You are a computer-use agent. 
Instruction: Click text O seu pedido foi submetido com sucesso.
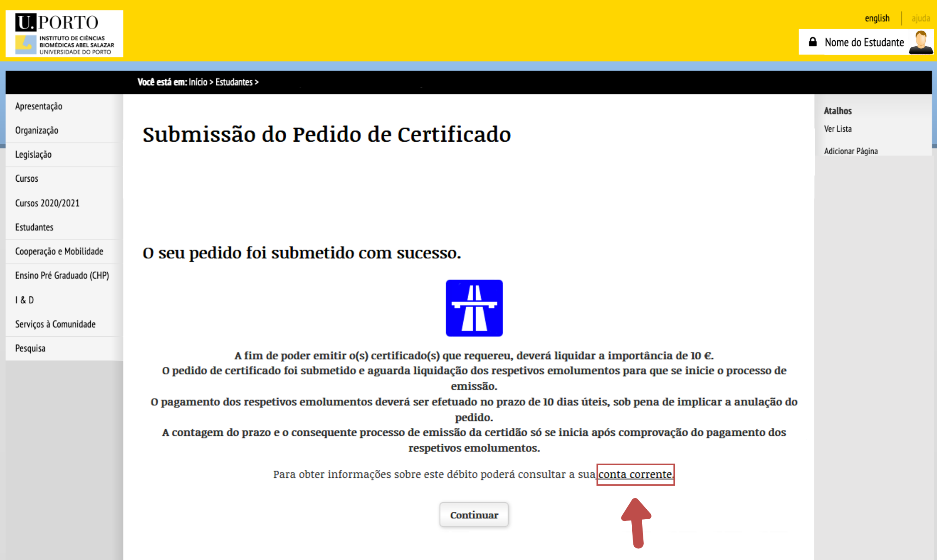pyautogui.click(x=302, y=253)
